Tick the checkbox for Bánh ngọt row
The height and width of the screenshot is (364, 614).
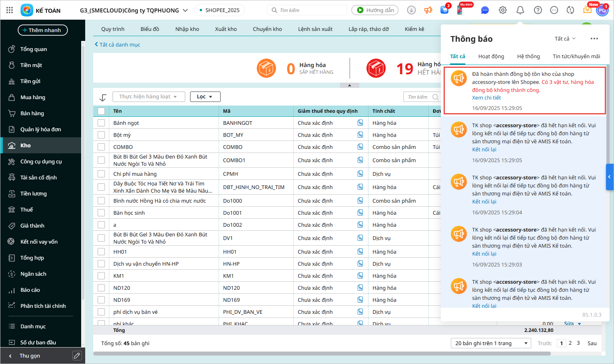[101, 123]
